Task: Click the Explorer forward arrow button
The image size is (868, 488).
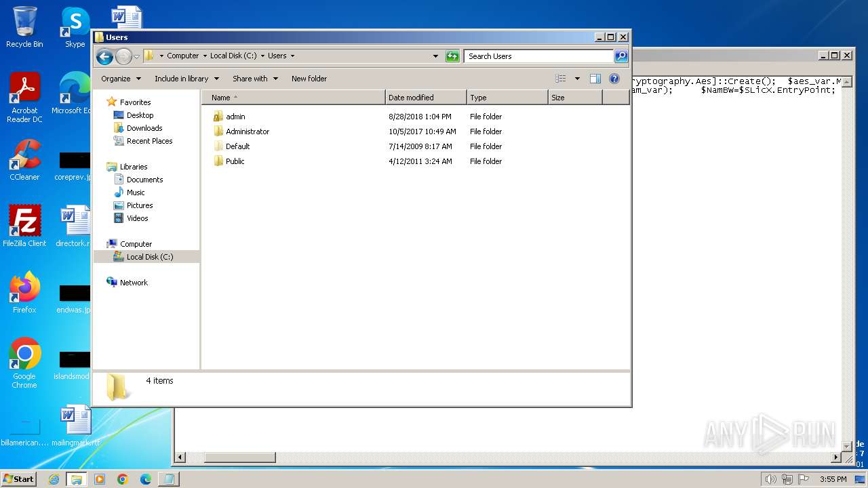Action: (123, 56)
